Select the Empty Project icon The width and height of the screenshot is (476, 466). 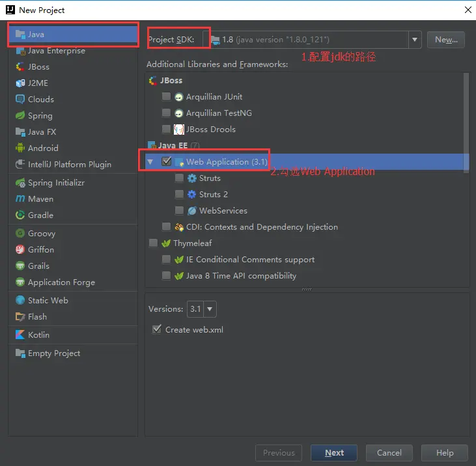click(20, 353)
